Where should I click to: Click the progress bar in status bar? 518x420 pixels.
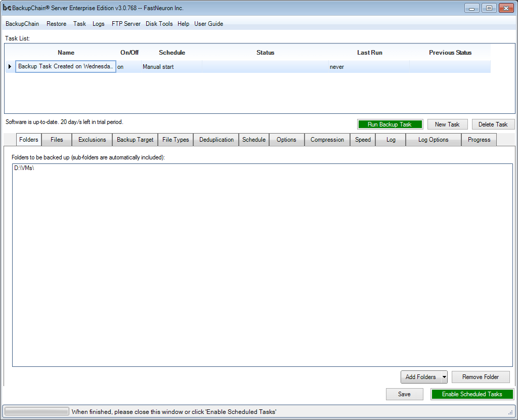point(36,411)
